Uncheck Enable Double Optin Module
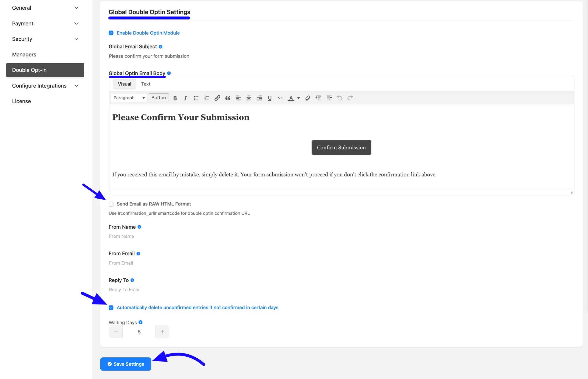The width and height of the screenshot is (588, 379). (x=111, y=33)
